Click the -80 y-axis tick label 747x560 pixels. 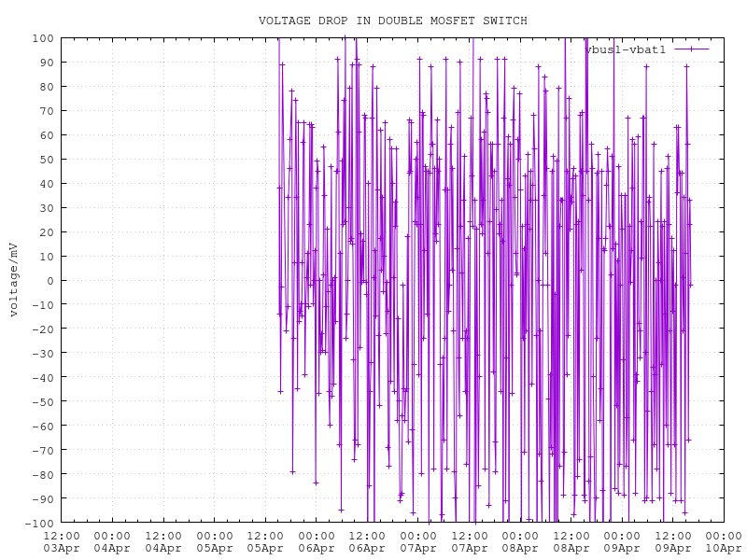pos(42,474)
